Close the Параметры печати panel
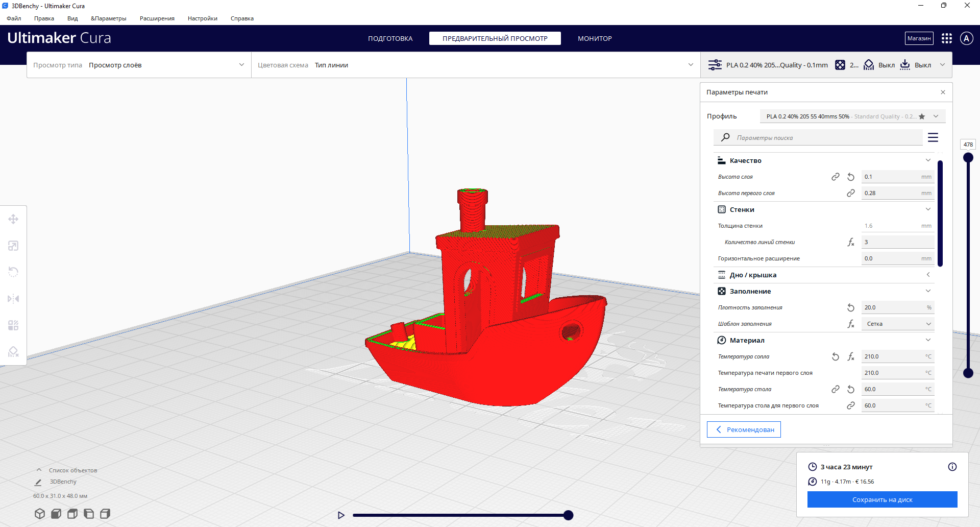 pos(943,92)
